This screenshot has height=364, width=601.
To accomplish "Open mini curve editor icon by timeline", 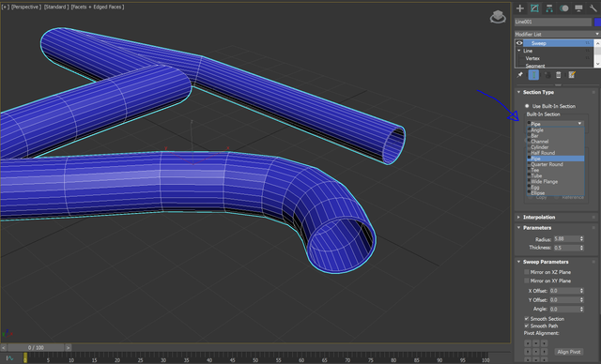I will (x=9, y=358).
